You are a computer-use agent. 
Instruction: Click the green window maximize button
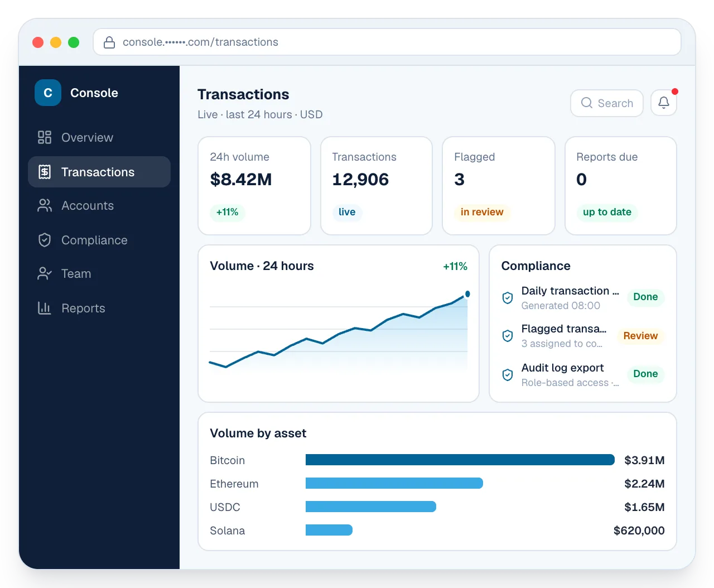74,42
